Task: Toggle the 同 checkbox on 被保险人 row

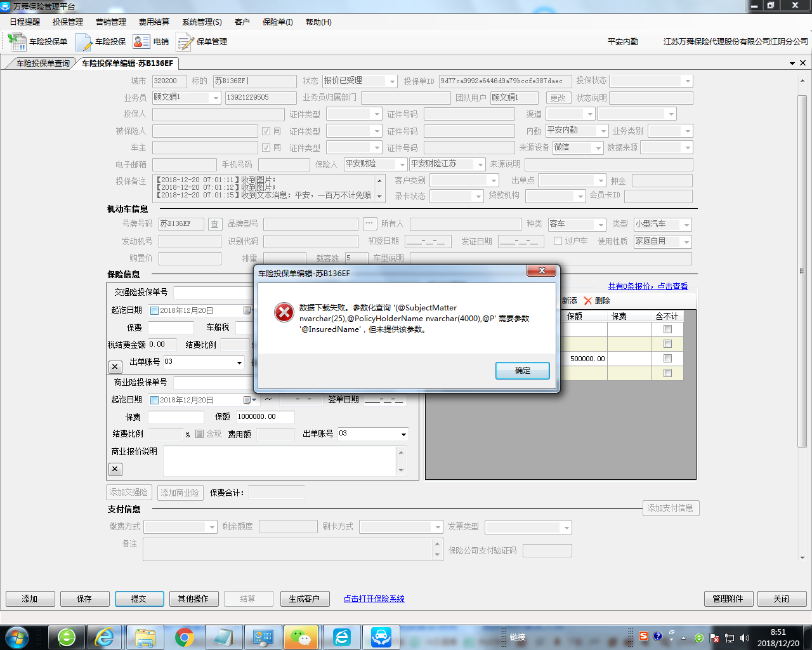Action: click(266, 131)
